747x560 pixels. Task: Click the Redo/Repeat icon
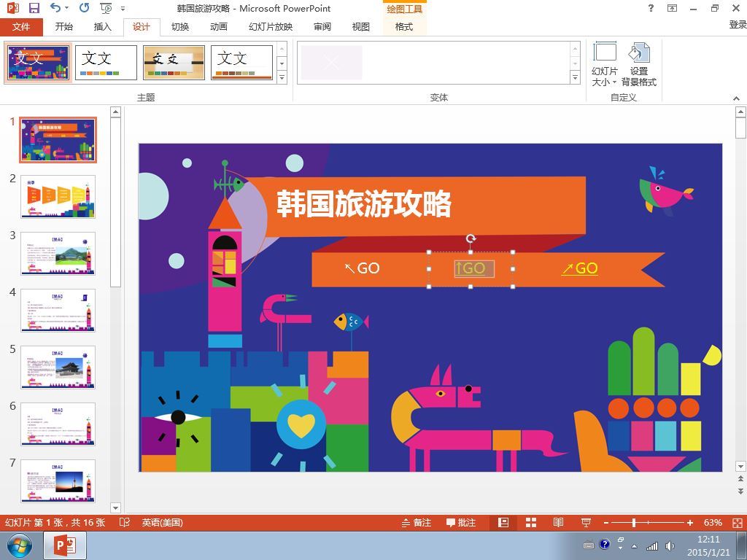[84, 8]
